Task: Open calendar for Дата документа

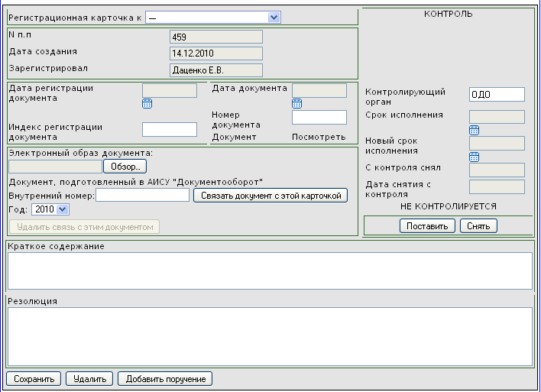Action: [297, 103]
